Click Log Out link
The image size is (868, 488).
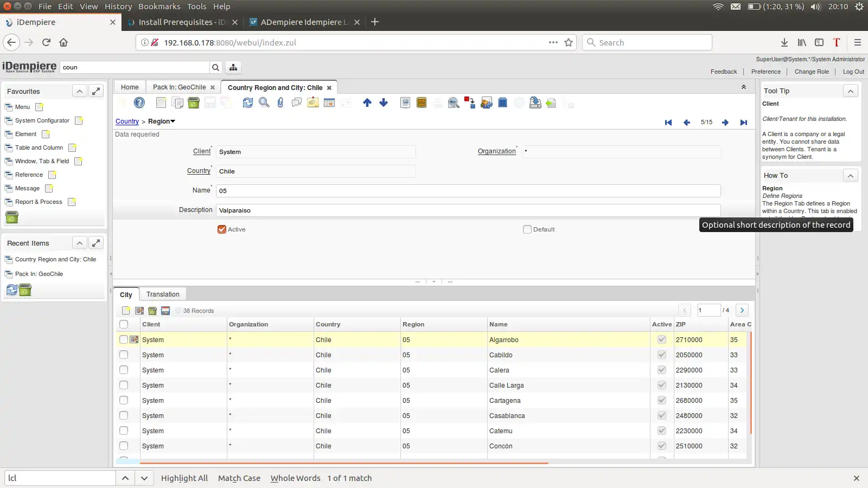pyautogui.click(x=853, y=72)
